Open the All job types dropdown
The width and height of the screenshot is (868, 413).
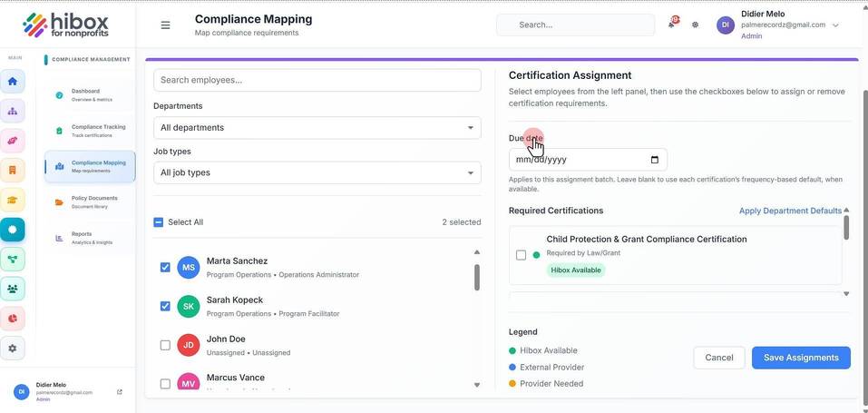[317, 172]
